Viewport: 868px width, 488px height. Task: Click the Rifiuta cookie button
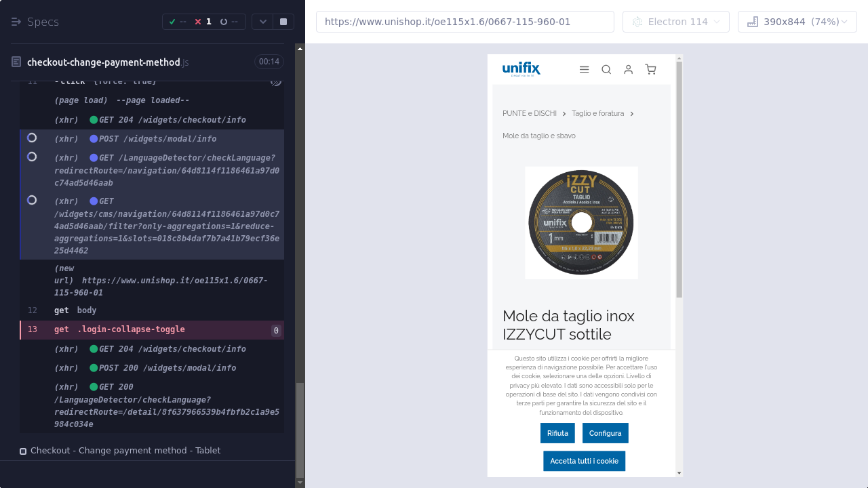(x=557, y=433)
